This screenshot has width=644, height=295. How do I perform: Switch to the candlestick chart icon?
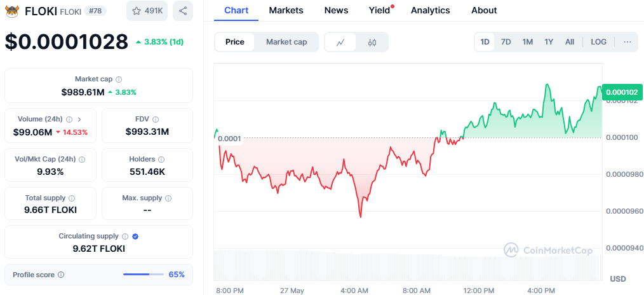point(372,42)
